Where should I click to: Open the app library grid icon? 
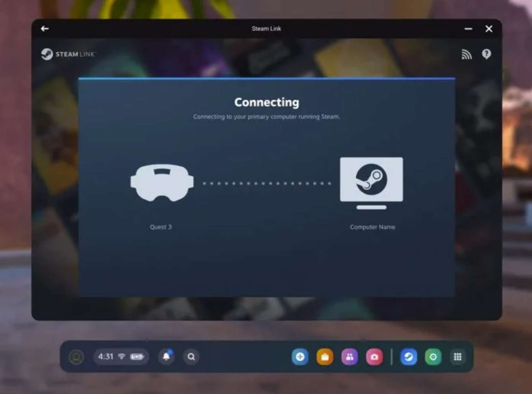click(458, 357)
